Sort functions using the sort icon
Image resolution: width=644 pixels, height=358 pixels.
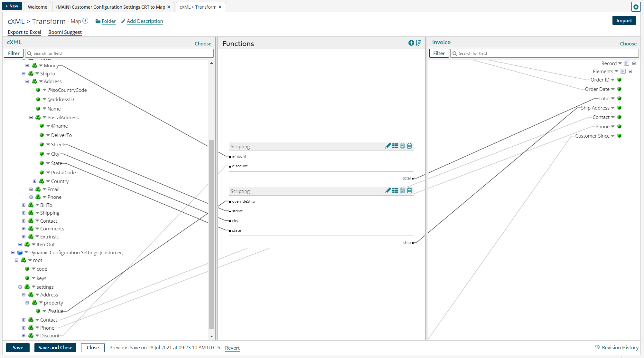[418, 43]
